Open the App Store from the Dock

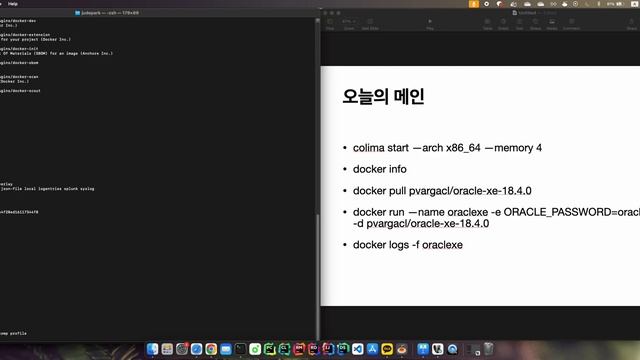click(372, 349)
